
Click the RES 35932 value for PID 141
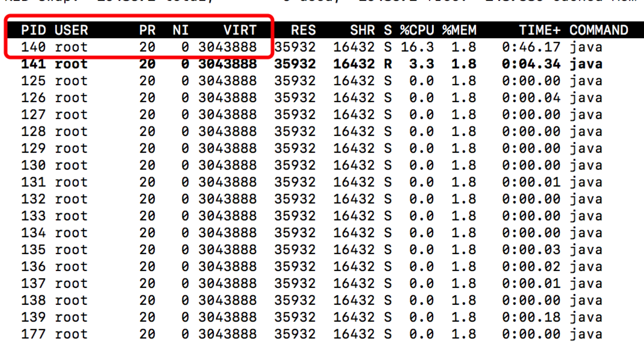pyautogui.click(x=295, y=64)
